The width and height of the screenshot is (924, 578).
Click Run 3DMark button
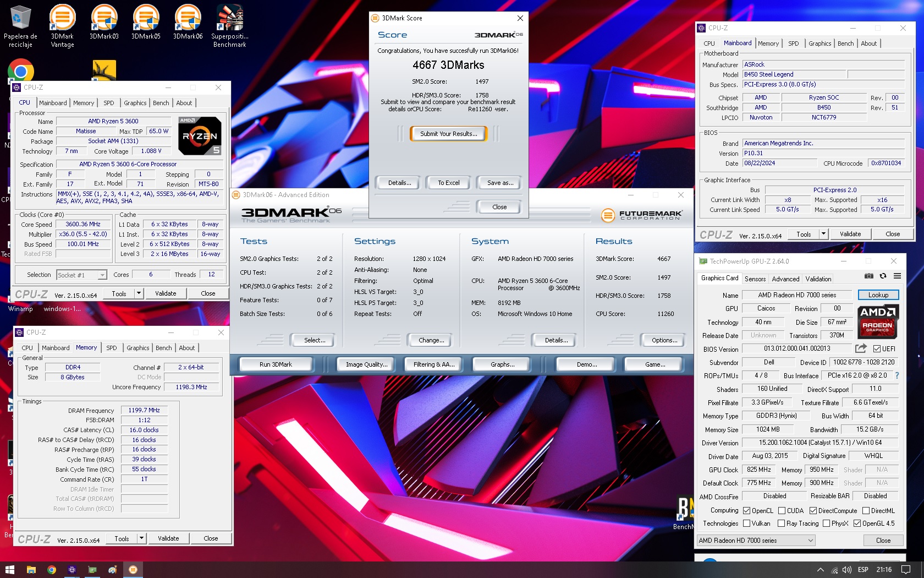point(276,364)
